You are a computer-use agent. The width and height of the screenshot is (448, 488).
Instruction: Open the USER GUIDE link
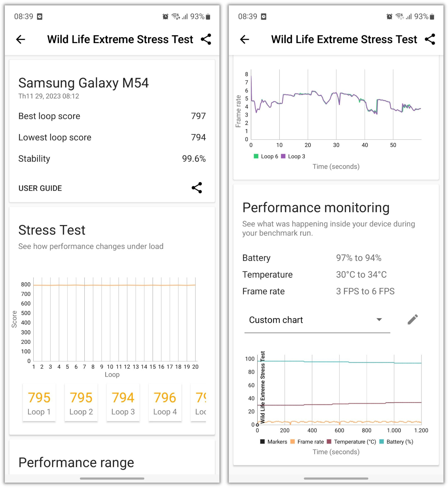(40, 188)
